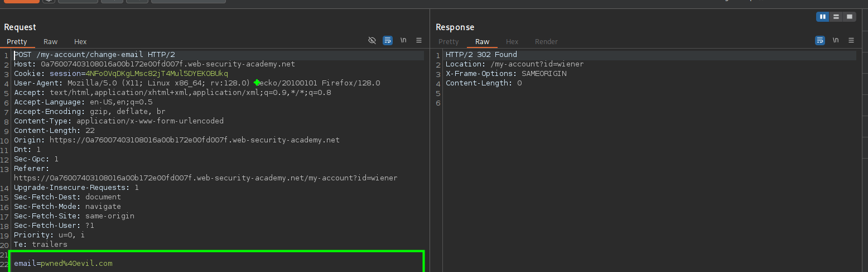Select side-by-side layout view
This screenshot has height=272, width=868.
822,17
